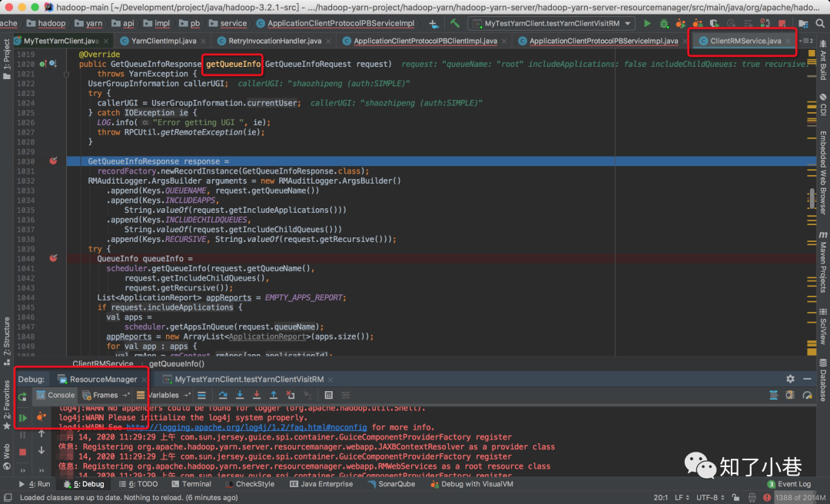
Task: Click the Build hammer icon
Action: click(x=455, y=23)
